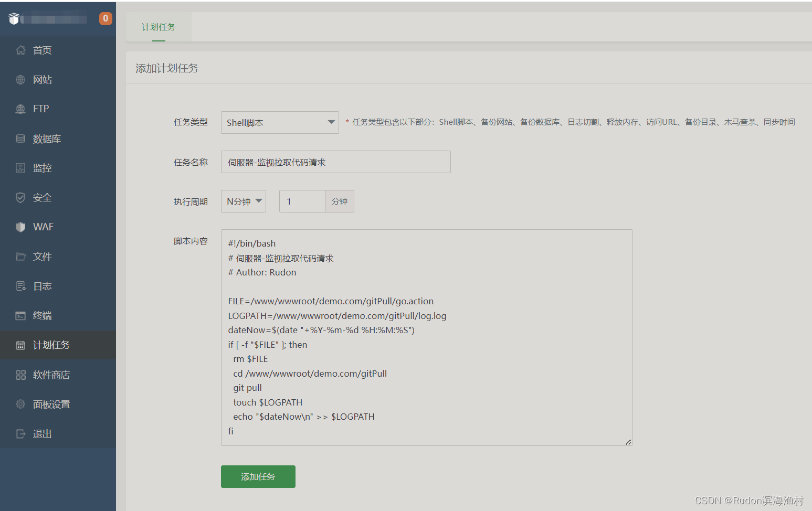Click the logout icon beside 退出

20,434
